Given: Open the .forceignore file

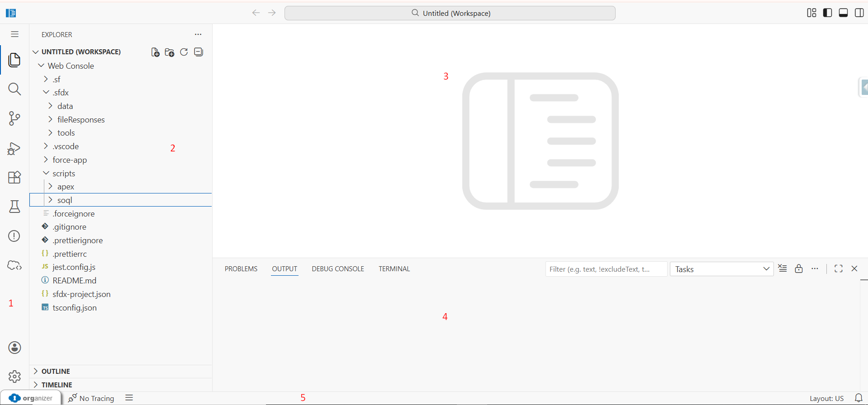Looking at the screenshot, I should tap(121, 213).
